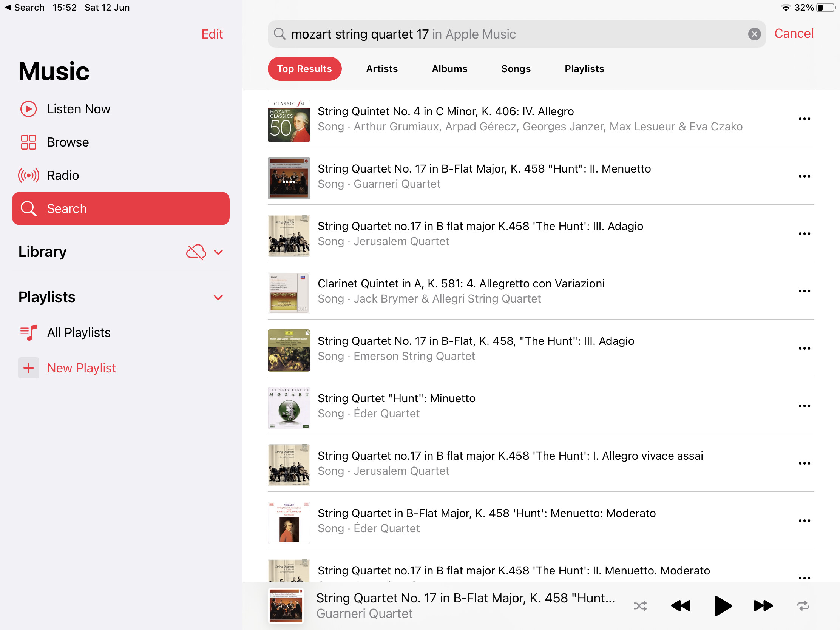Click the play button in mini player

[x=722, y=606]
